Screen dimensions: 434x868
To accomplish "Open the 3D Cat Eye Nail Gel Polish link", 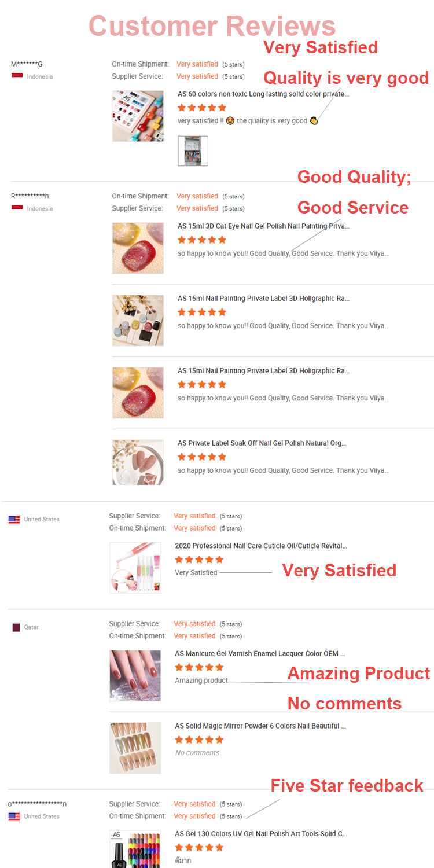I will point(263,226).
